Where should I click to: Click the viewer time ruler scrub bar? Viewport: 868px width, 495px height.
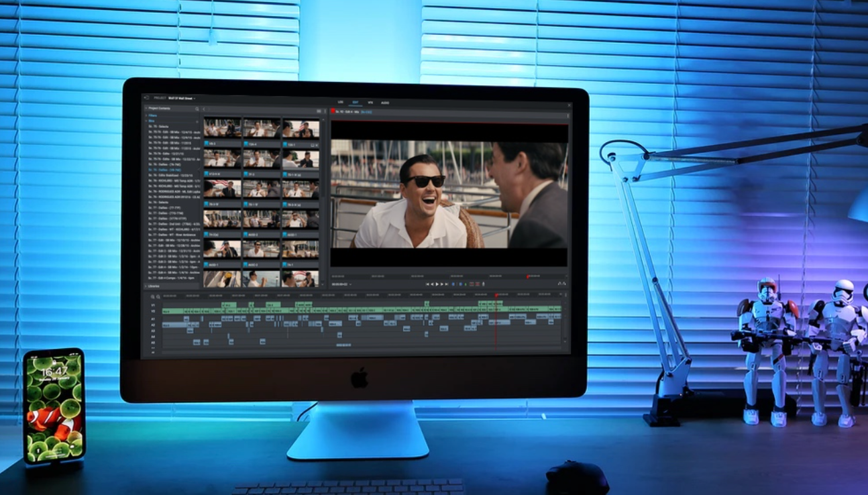pos(449,276)
